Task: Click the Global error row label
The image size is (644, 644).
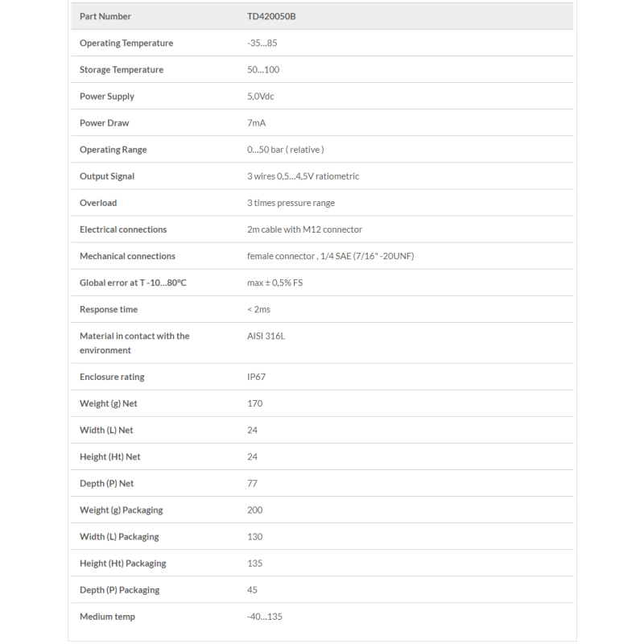Action: [x=133, y=283]
